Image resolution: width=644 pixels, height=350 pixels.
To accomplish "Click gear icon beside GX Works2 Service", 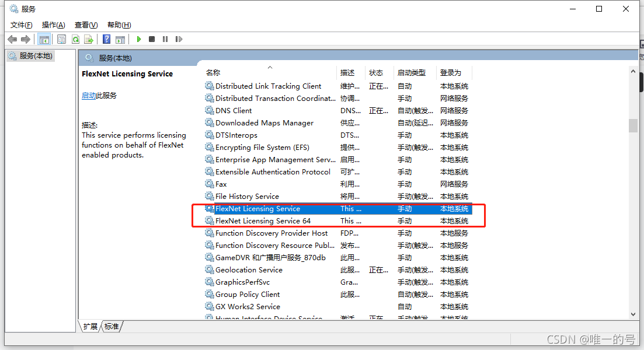I will (210, 306).
